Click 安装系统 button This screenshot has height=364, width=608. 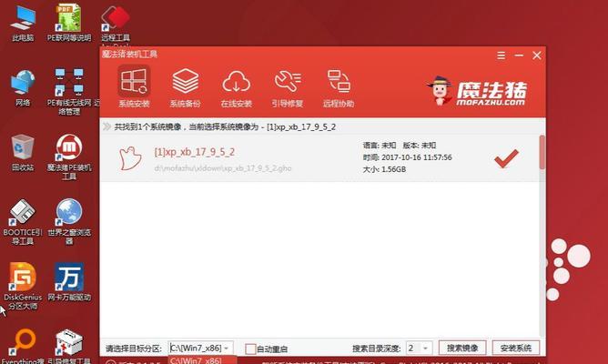coord(515,348)
